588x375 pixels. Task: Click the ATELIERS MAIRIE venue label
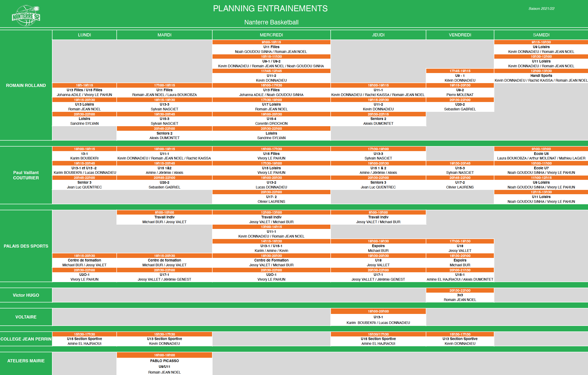coord(26,361)
